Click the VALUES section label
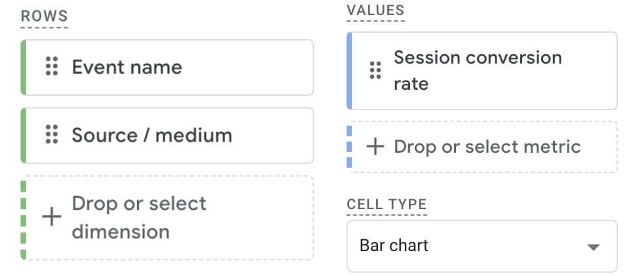 [x=375, y=10]
